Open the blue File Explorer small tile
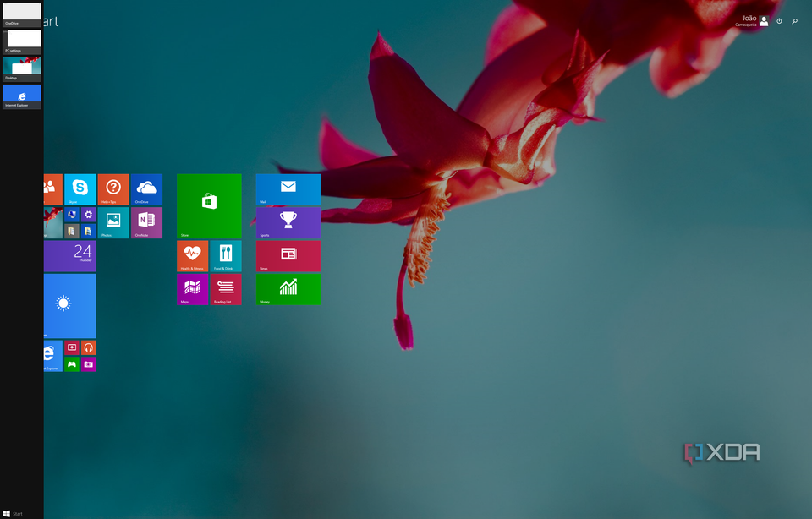812x519 pixels. [89, 231]
